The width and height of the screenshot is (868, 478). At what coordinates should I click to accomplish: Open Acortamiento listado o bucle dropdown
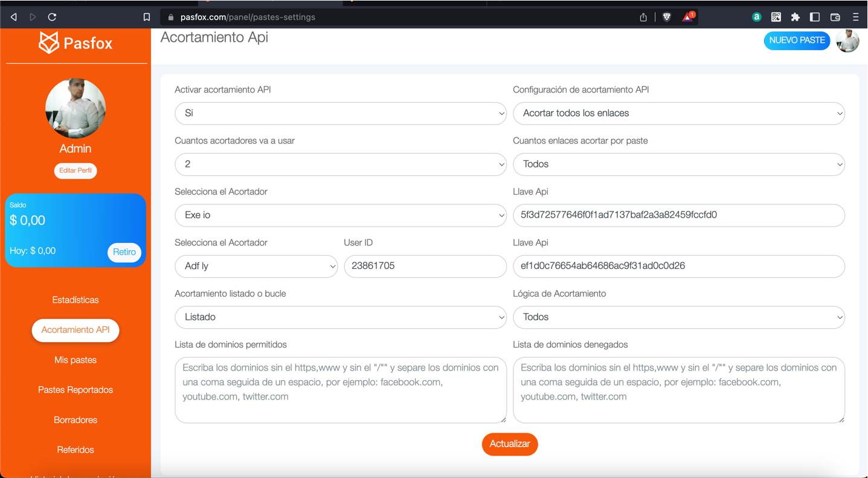click(x=341, y=317)
